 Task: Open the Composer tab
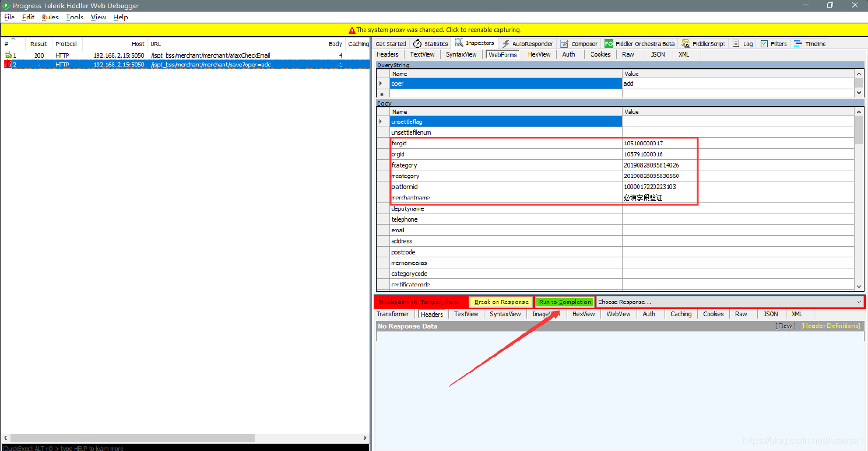[579, 44]
